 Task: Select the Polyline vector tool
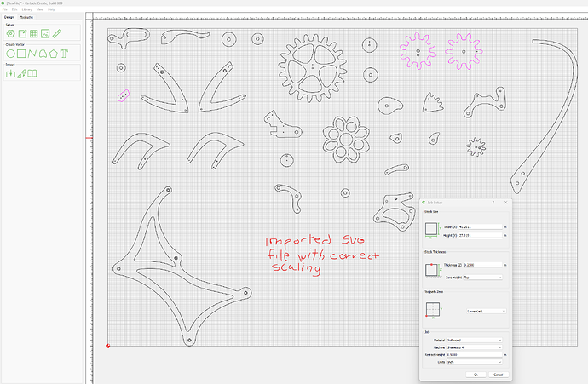tap(32, 54)
